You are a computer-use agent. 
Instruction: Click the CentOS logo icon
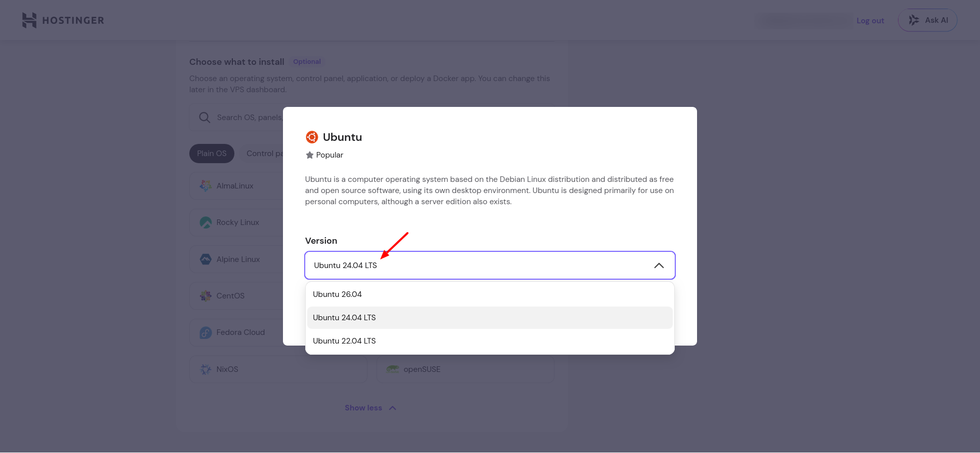point(206,296)
